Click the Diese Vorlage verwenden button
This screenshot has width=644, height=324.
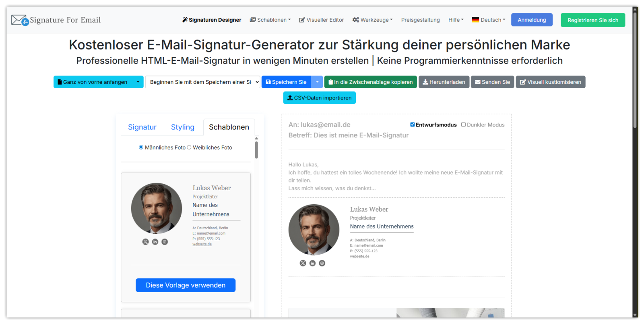coord(186,285)
